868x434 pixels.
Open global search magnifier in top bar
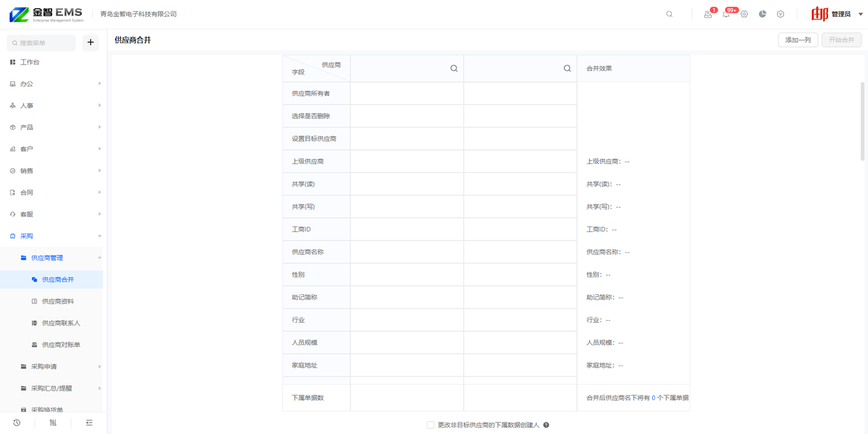pos(669,14)
